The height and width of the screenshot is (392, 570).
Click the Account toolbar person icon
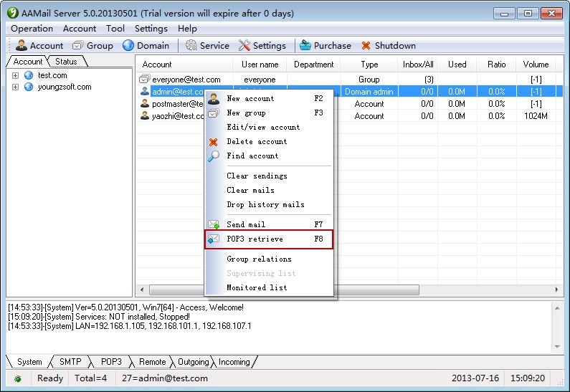[22, 45]
